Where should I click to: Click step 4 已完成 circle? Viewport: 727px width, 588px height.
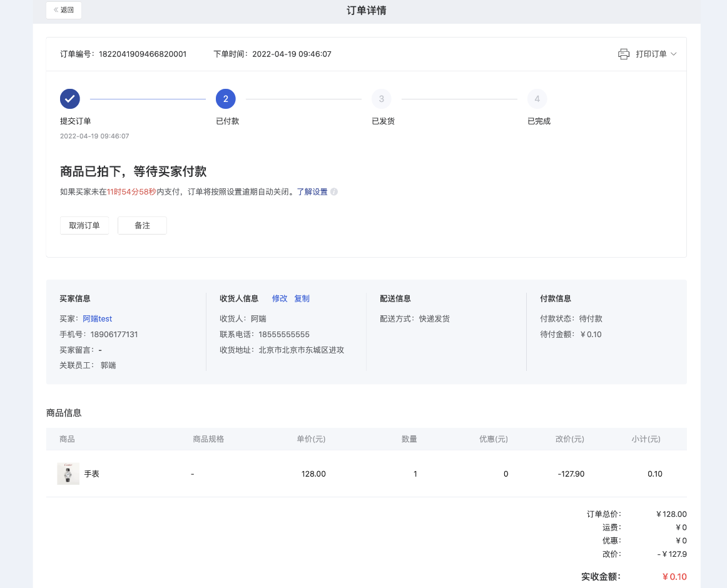537,99
